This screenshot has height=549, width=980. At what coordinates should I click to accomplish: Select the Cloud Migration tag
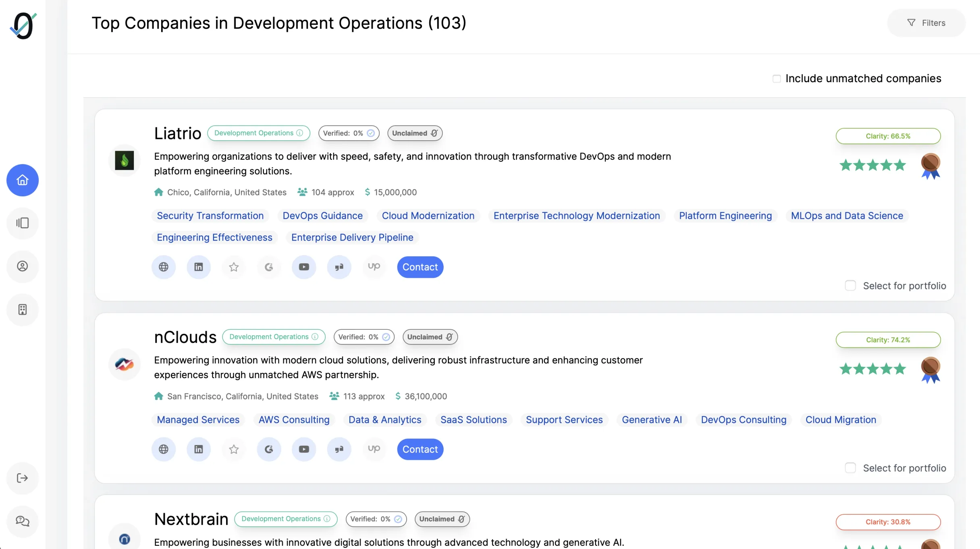click(x=841, y=420)
